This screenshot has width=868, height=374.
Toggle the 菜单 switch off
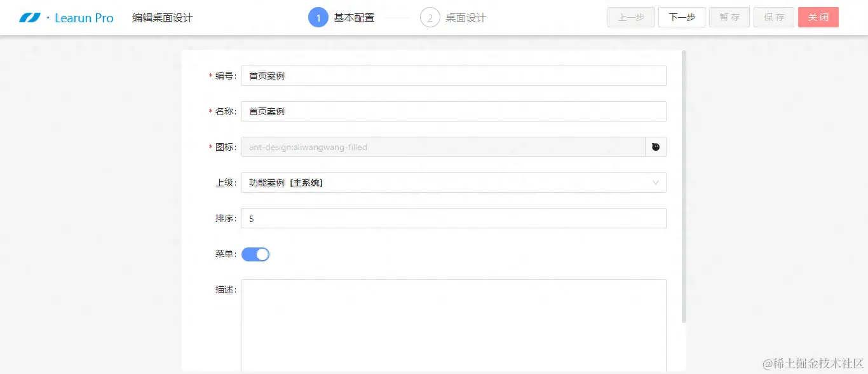pos(255,254)
